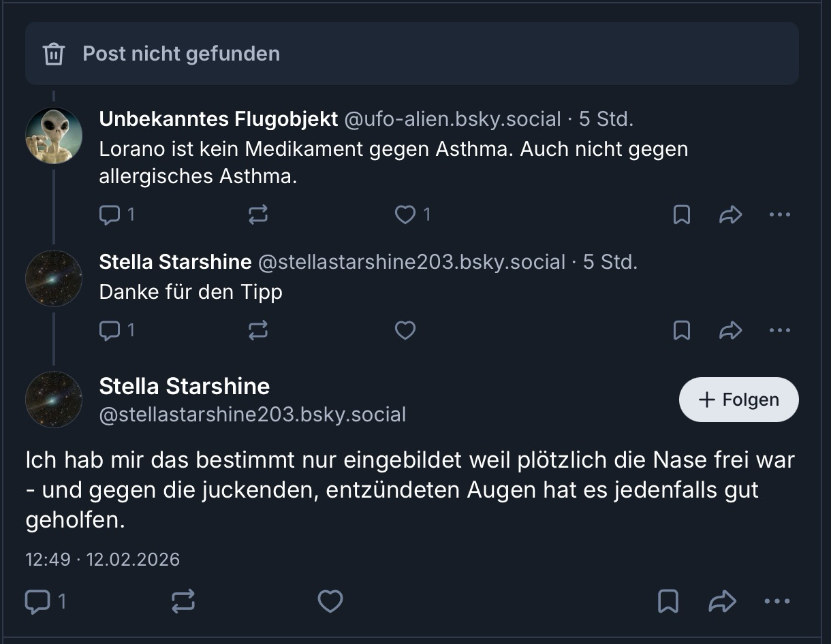The image size is (831, 644).
Task: Share the Unbekanntes Flugobjekt post
Action: [x=730, y=215]
